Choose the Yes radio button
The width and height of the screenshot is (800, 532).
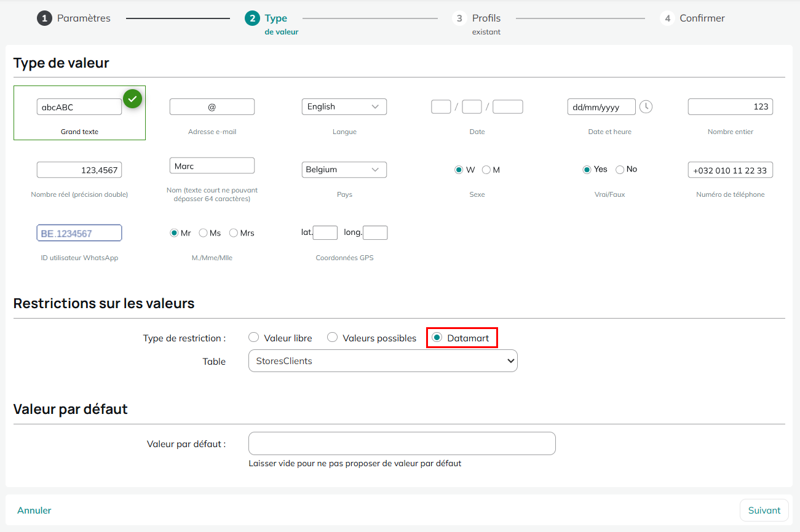click(587, 169)
